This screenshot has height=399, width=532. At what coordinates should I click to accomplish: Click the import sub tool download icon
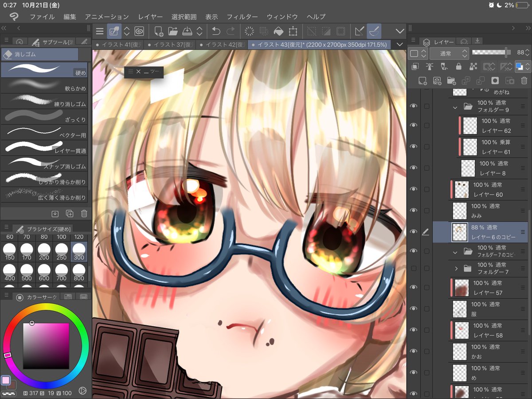click(x=55, y=214)
